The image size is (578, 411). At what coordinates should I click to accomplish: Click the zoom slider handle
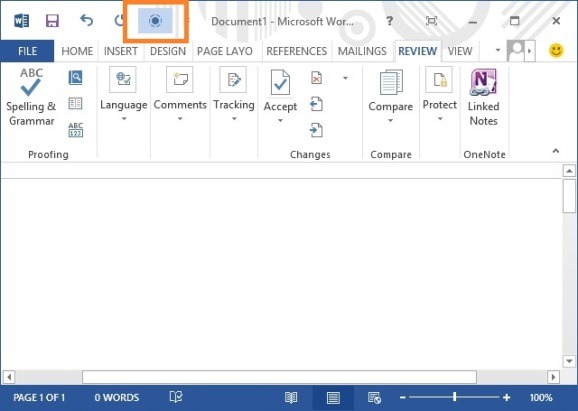tap(455, 397)
